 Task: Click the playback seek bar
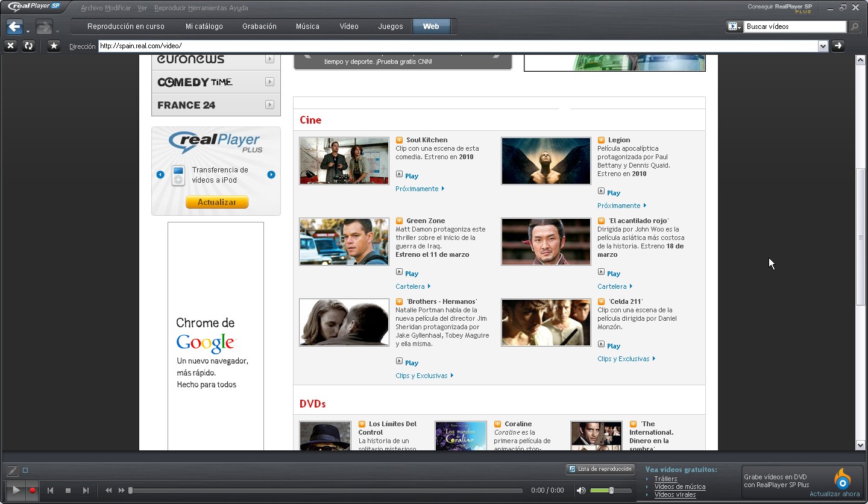pyautogui.click(x=325, y=491)
